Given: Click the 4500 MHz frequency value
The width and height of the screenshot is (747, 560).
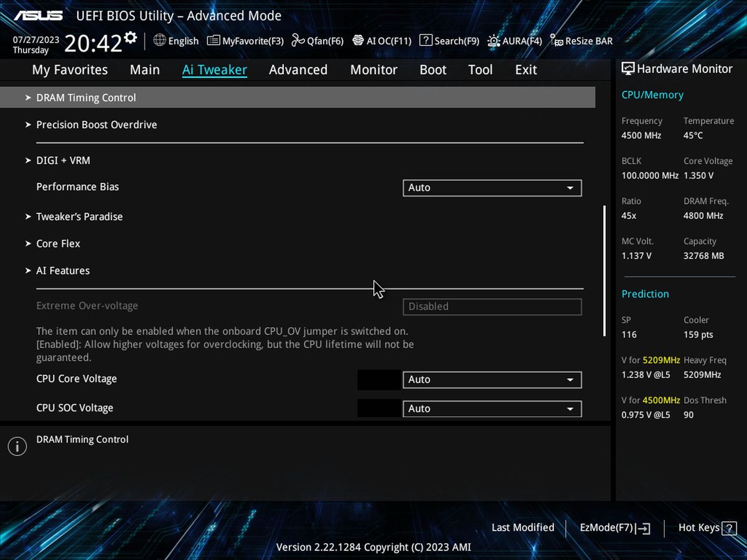Looking at the screenshot, I should pyautogui.click(x=641, y=136).
